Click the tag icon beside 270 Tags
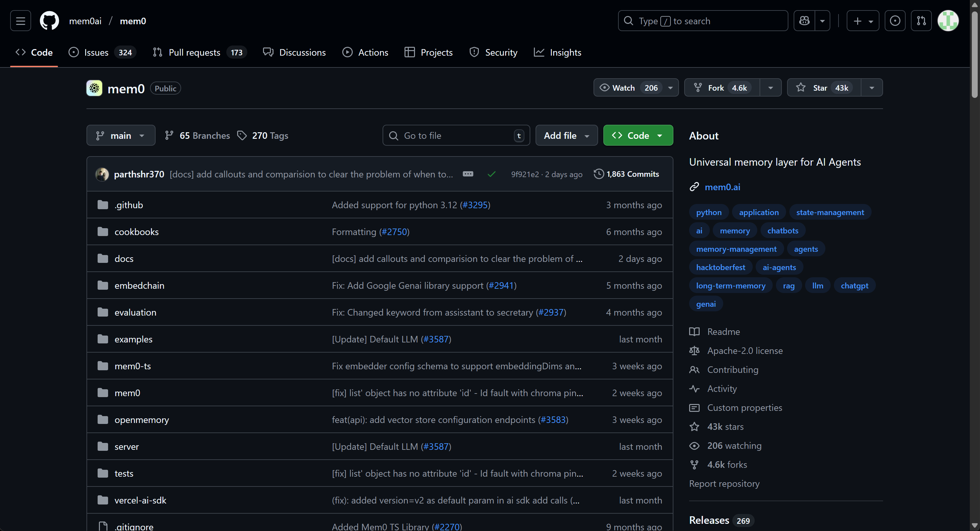 point(242,136)
